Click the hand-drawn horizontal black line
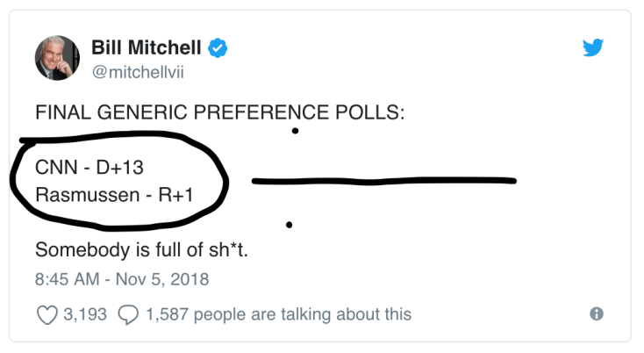This screenshot has height=353, width=644. click(383, 182)
